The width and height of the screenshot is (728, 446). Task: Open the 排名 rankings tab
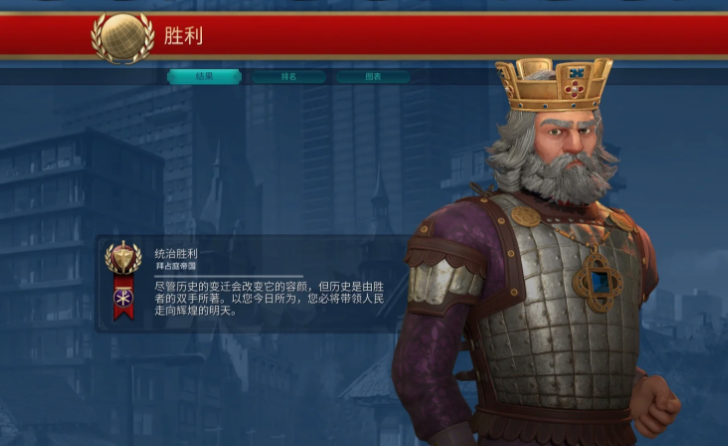(289, 77)
